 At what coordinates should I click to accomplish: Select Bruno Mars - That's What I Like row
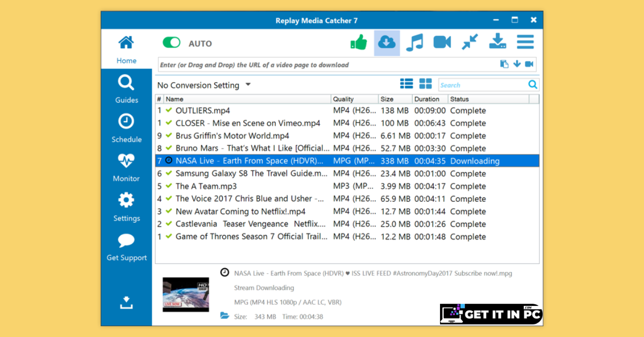pyautogui.click(x=347, y=148)
